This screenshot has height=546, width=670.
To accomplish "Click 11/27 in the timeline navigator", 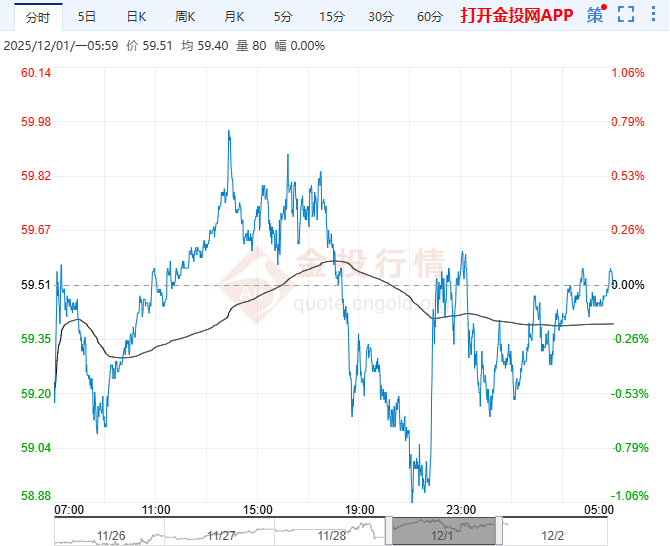I will (221, 535).
